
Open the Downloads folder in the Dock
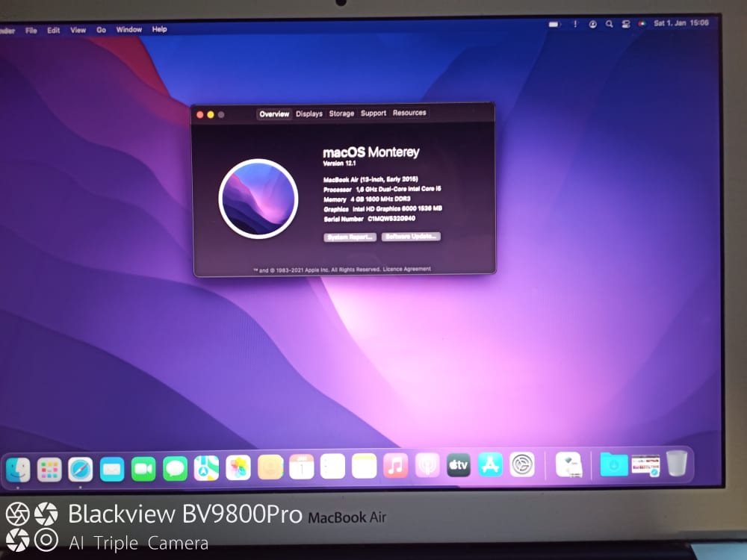click(613, 464)
